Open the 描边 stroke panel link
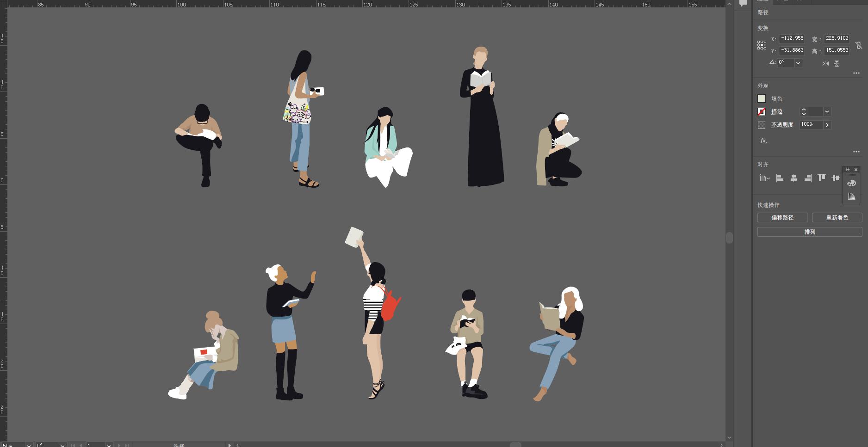The height and width of the screenshot is (447, 868). click(777, 111)
